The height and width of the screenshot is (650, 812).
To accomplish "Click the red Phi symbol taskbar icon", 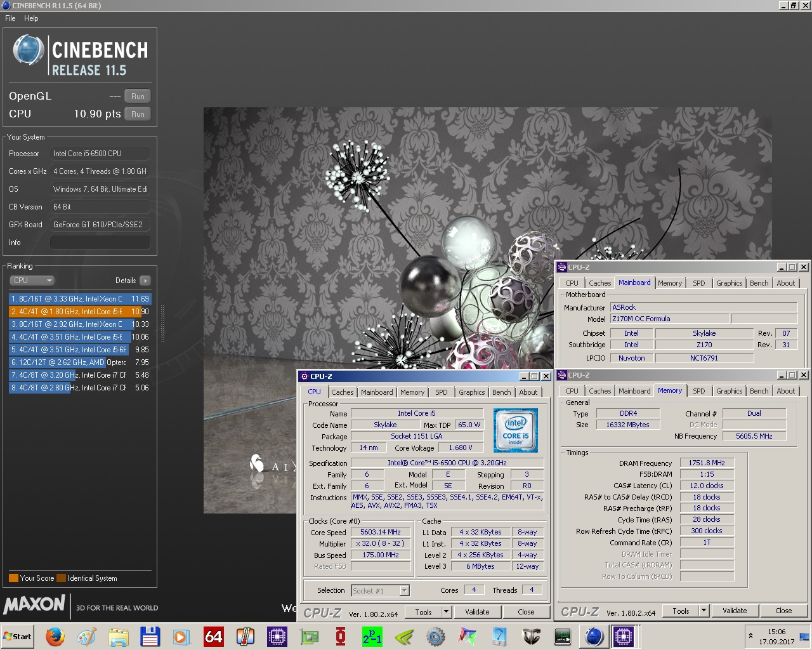I will pos(341,636).
